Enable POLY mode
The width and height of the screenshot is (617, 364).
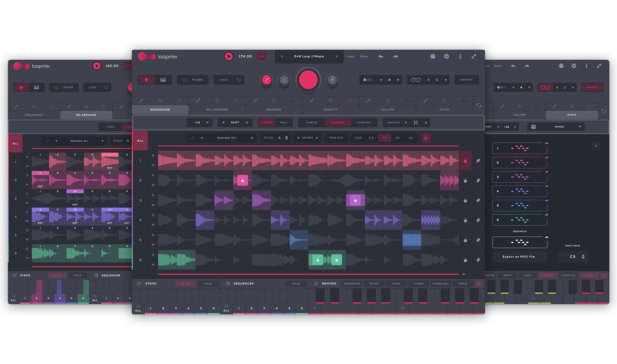[x=284, y=123]
